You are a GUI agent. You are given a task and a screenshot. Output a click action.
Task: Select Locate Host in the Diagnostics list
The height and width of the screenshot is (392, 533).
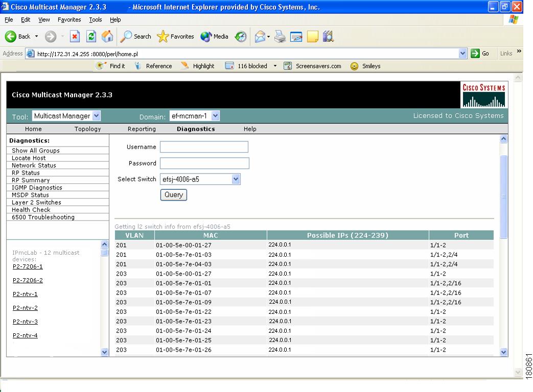29,158
